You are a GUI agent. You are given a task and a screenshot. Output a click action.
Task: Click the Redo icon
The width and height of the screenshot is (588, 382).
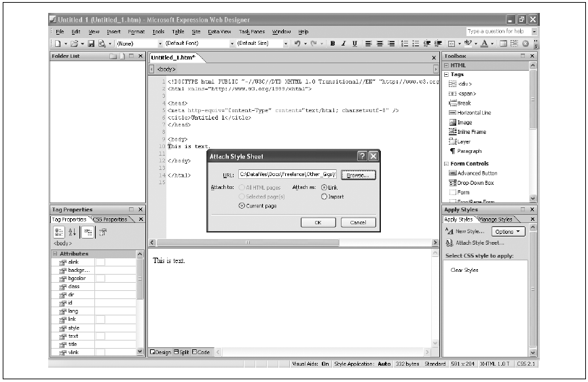pyautogui.click(x=314, y=44)
